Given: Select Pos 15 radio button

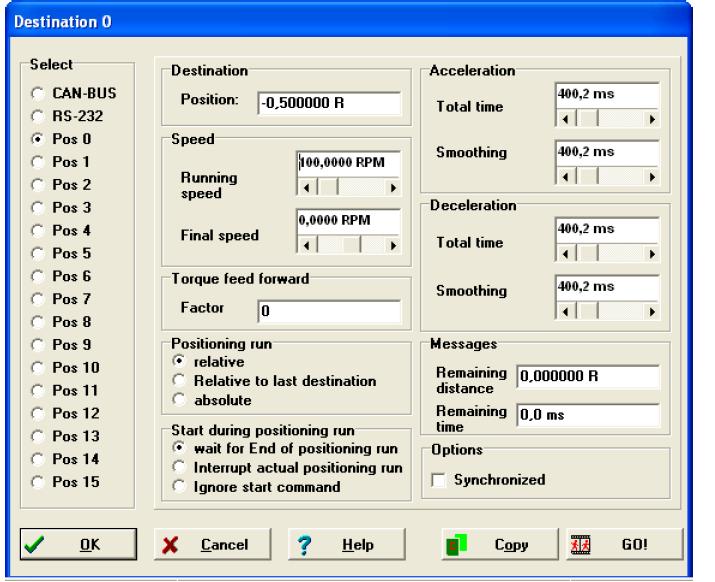Looking at the screenshot, I should pyautogui.click(x=37, y=482).
